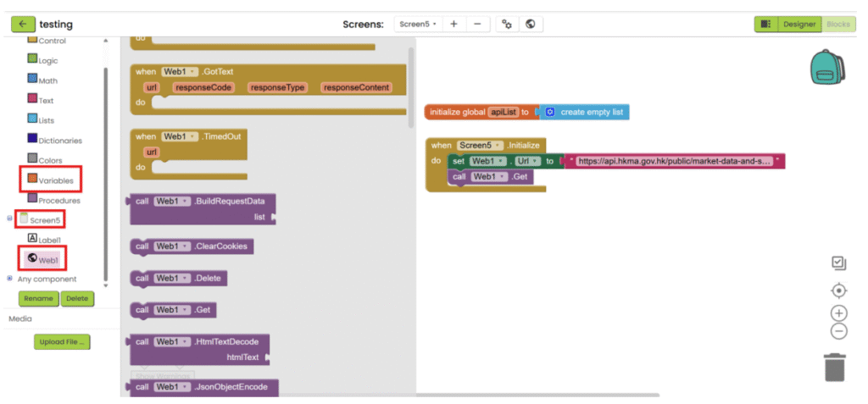Click the remove screen minus button

(x=477, y=25)
